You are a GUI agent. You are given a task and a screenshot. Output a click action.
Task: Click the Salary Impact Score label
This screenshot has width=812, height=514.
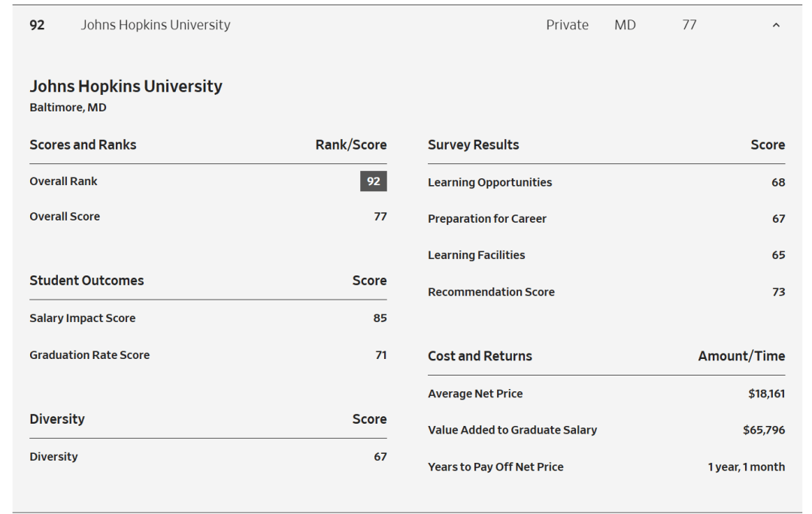click(83, 318)
